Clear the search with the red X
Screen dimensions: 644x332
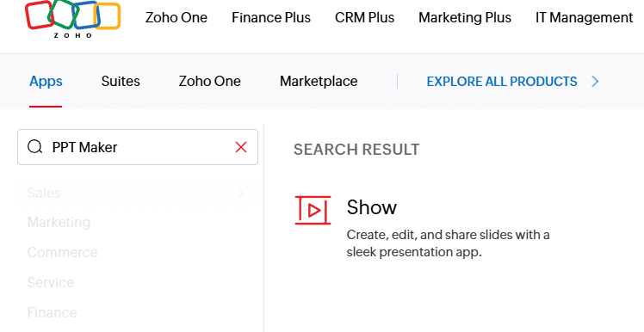241,147
